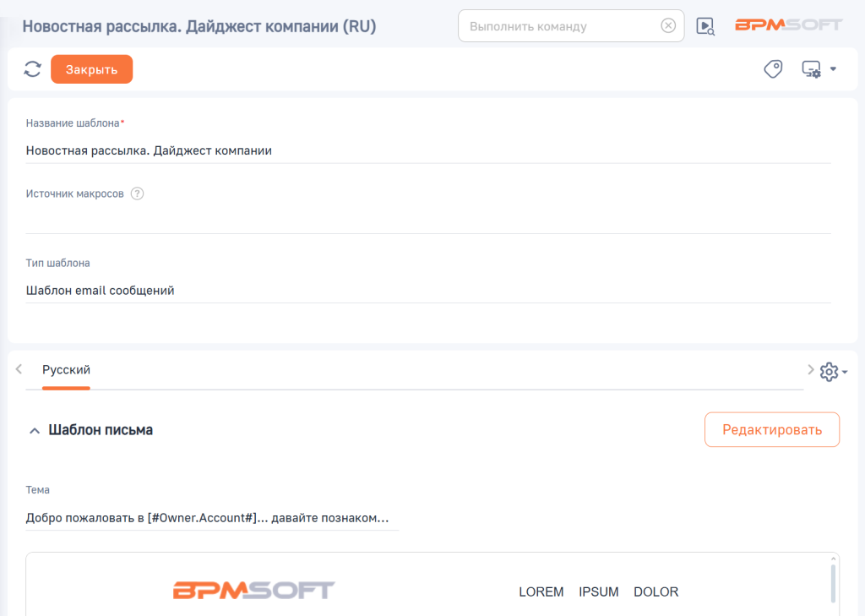Click the LOREM link in the email preview
The height and width of the screenshot is (616, 865).
[541, 591]
